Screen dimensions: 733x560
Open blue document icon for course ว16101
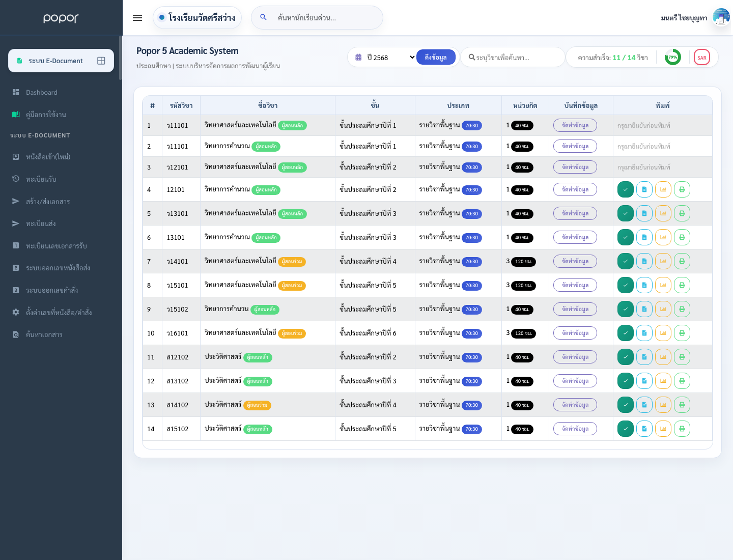click(644, 333)
